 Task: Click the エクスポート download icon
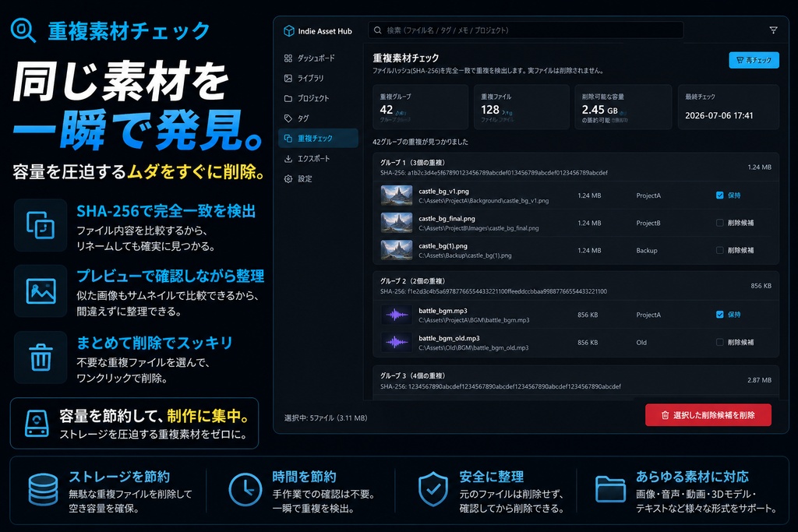tap(288, 159)
